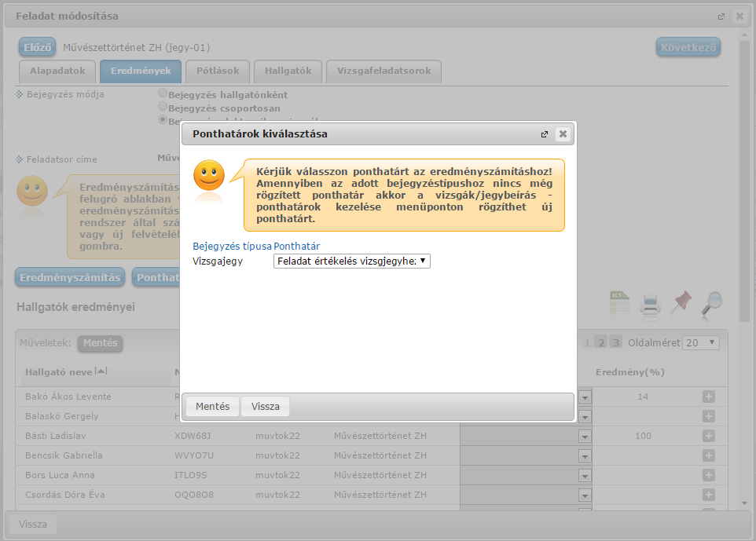Go to previous task with Előző

pos(38,47)
